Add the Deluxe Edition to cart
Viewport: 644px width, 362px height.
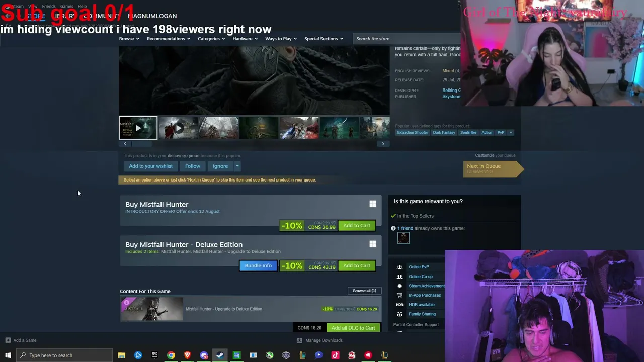[x=357, y=266]
